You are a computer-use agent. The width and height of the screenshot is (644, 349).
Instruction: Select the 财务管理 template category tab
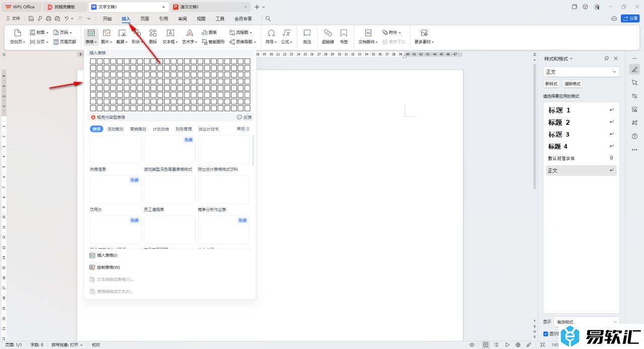[184, 129]
